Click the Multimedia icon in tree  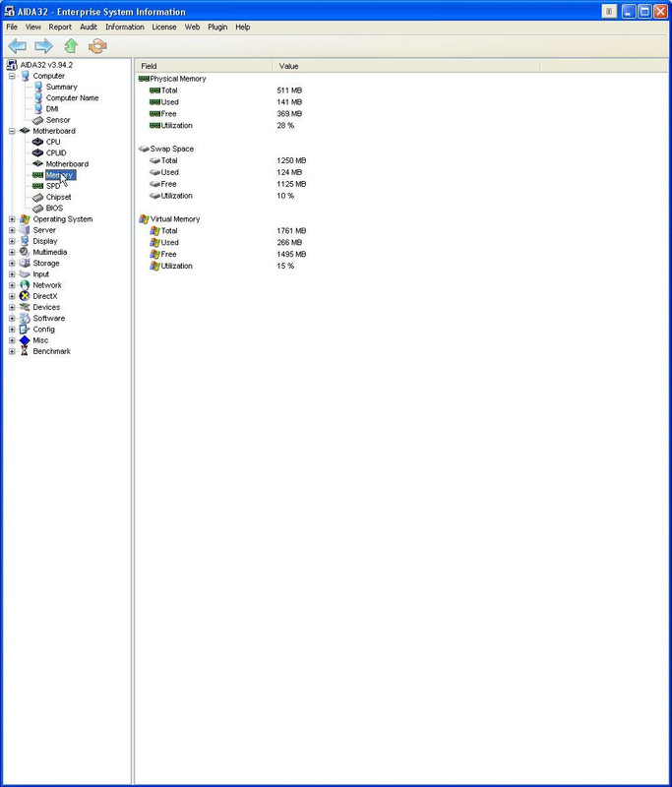coord(25,252)
